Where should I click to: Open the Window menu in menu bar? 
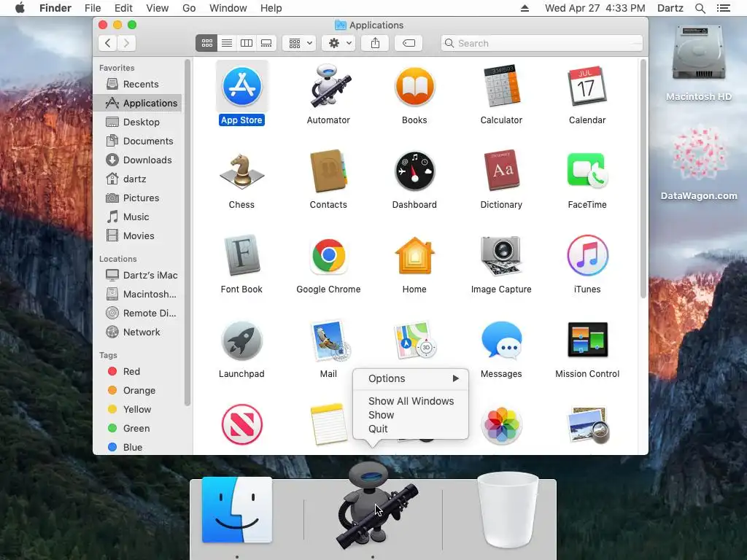coord(228,8)
